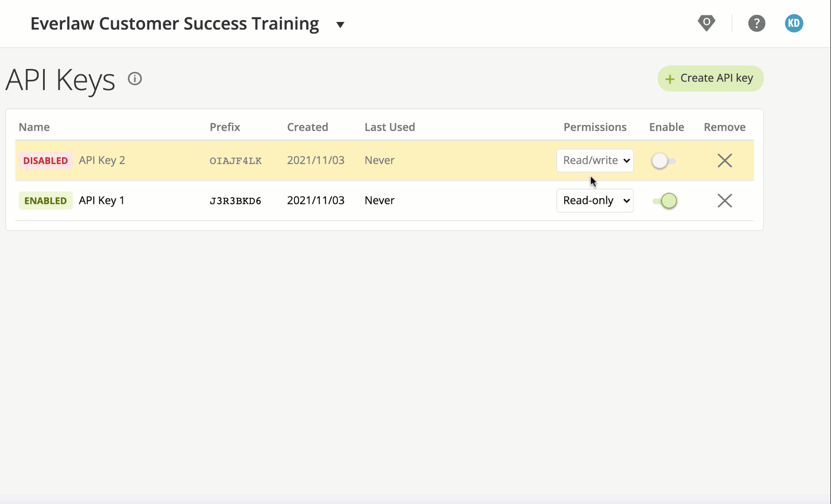Open the help question mark icon
This screenshot has width=831, height=504.
[756, 23]
